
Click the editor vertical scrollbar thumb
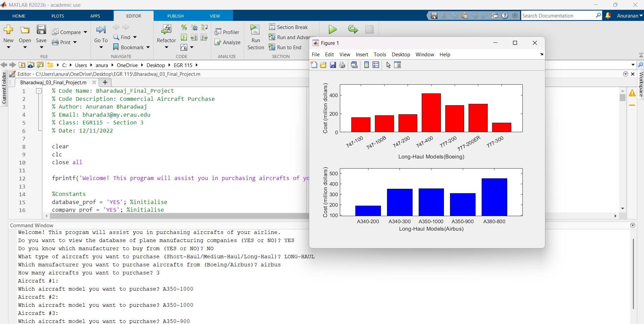pos(622,97)
